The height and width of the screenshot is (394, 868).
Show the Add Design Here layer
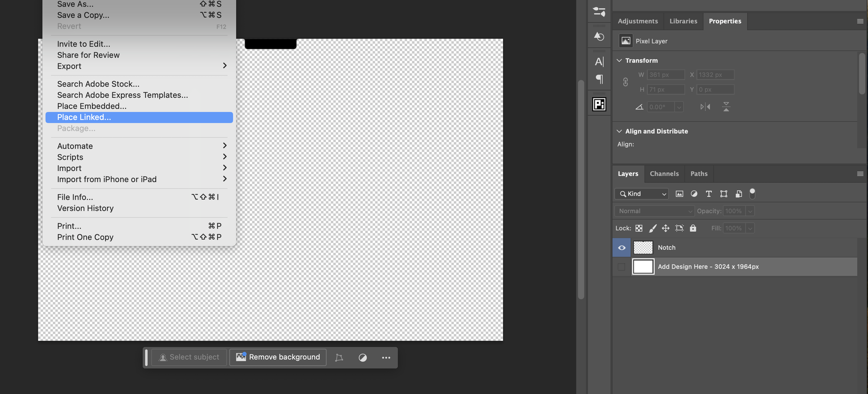click(621, 266)
